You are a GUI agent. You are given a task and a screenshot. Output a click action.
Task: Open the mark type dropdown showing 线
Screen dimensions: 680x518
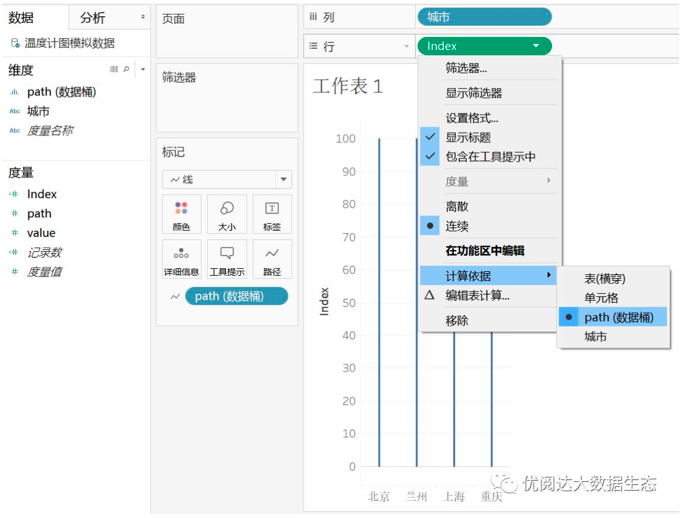[283, 179]
